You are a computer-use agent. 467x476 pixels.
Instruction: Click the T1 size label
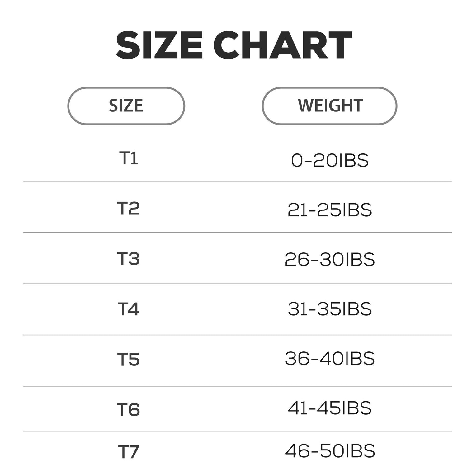pyautogui.click(x=129, y=158)
